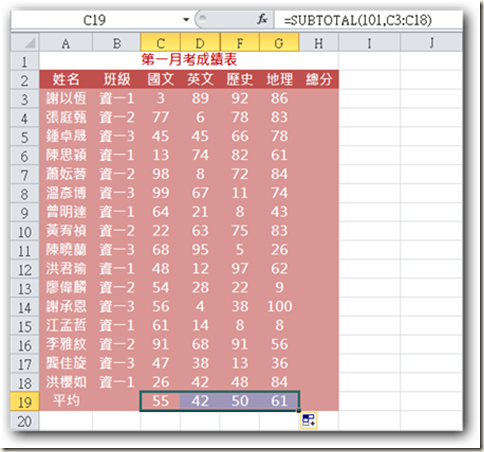The width and height of the screenshot is (484, 452).
Task: Select row 1 header
Action: (x=25, y=61)
